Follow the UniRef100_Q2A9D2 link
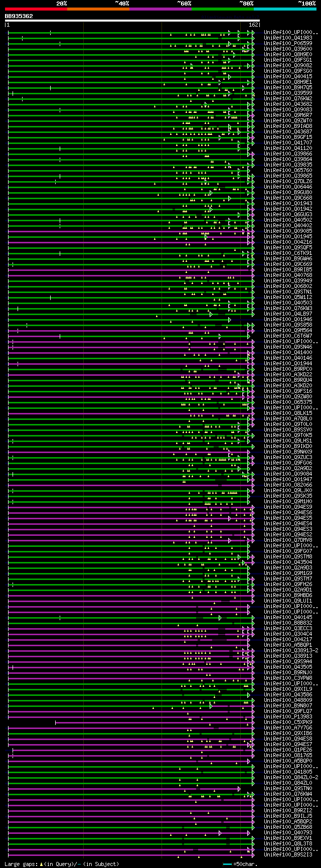321x868 pixels. coord(288,468)
